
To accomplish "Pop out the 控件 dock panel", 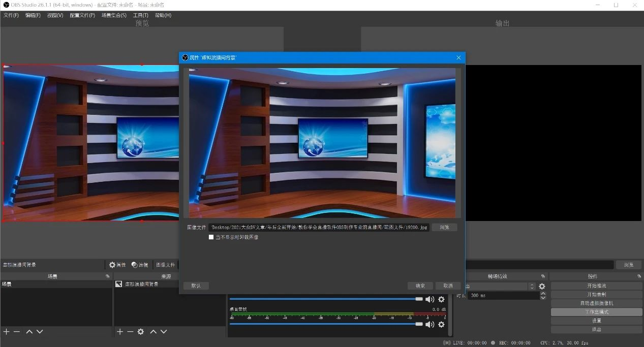I will (639, 276).
